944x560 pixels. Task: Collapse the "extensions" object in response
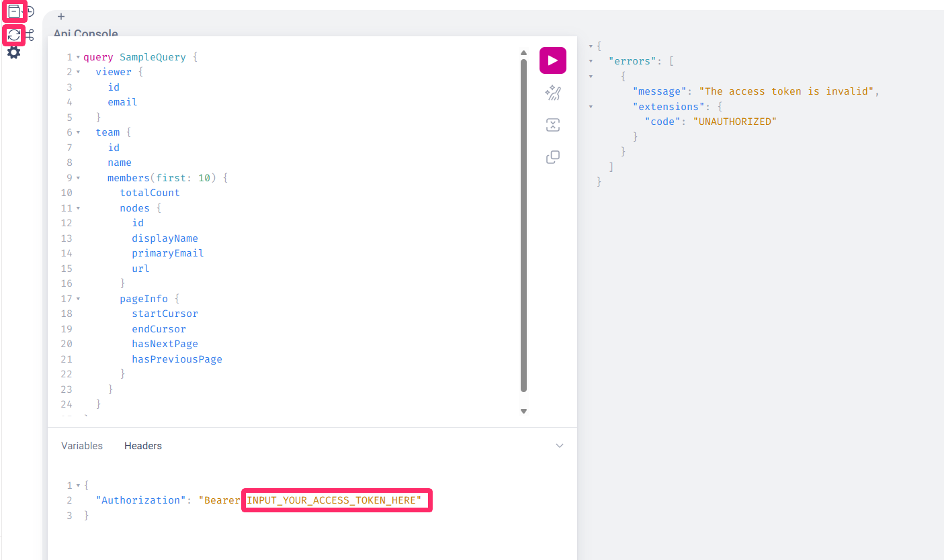pyautogui.click(x=591, y=106)
